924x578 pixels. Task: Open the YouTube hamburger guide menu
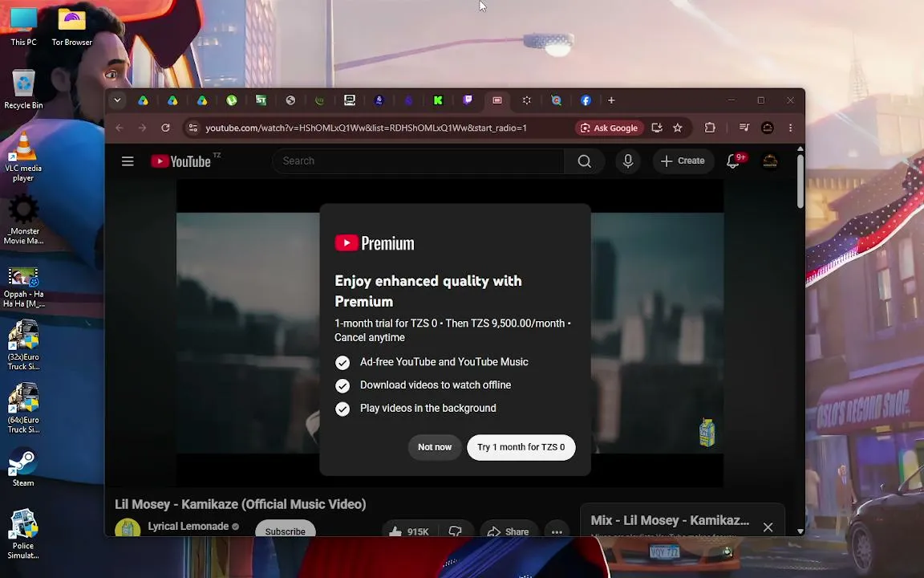coord(128,161)
